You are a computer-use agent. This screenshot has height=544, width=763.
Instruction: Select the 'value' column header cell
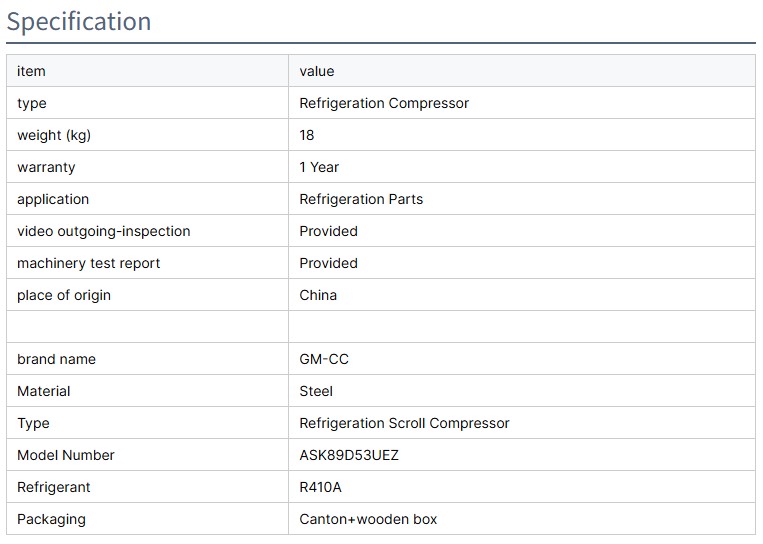coord(317,71)
